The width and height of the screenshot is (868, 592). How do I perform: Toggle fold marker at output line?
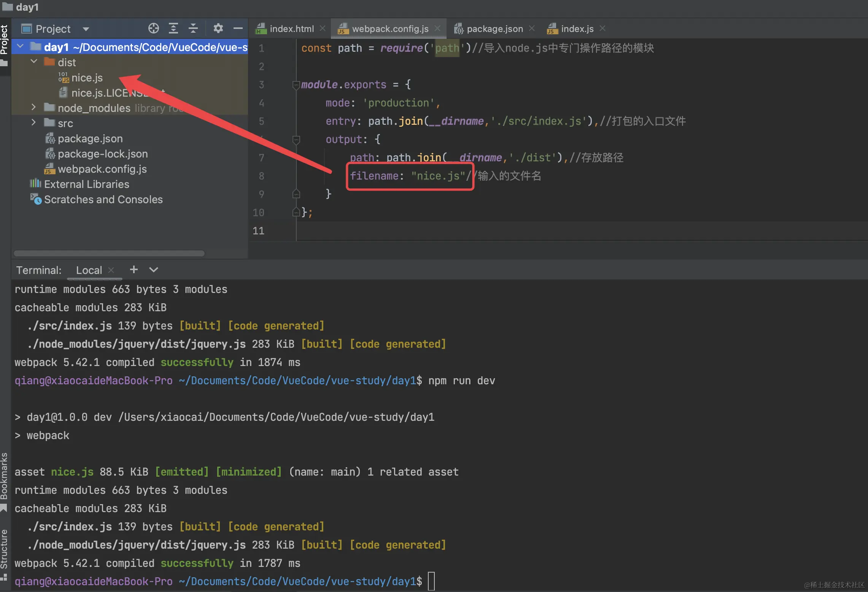pyautogui.click(x=296, y=140)
